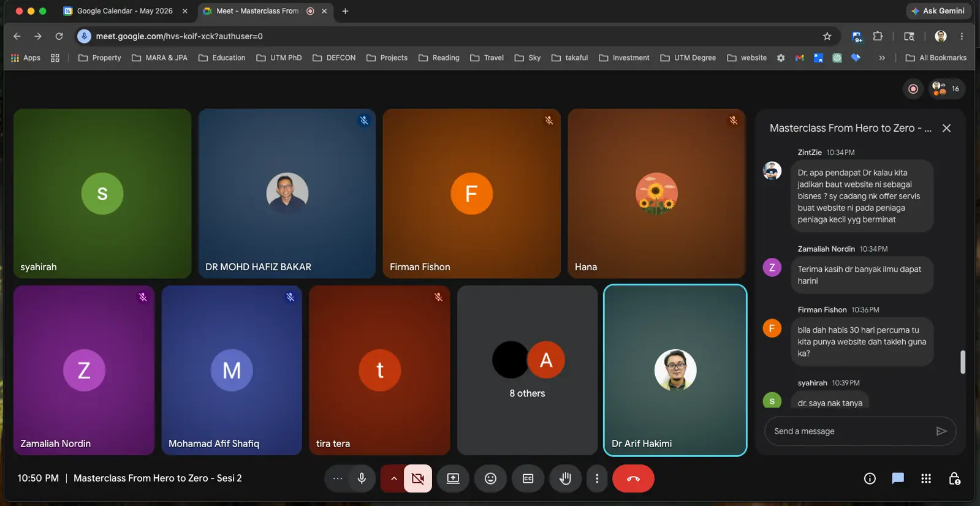Viewport: 980px width, 506px height.
Task: Open host controls lock icon
Action: coord(954,478)
